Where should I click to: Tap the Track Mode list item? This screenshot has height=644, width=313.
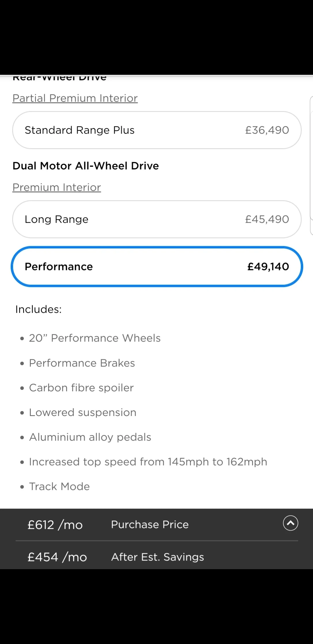click(59, 486)
